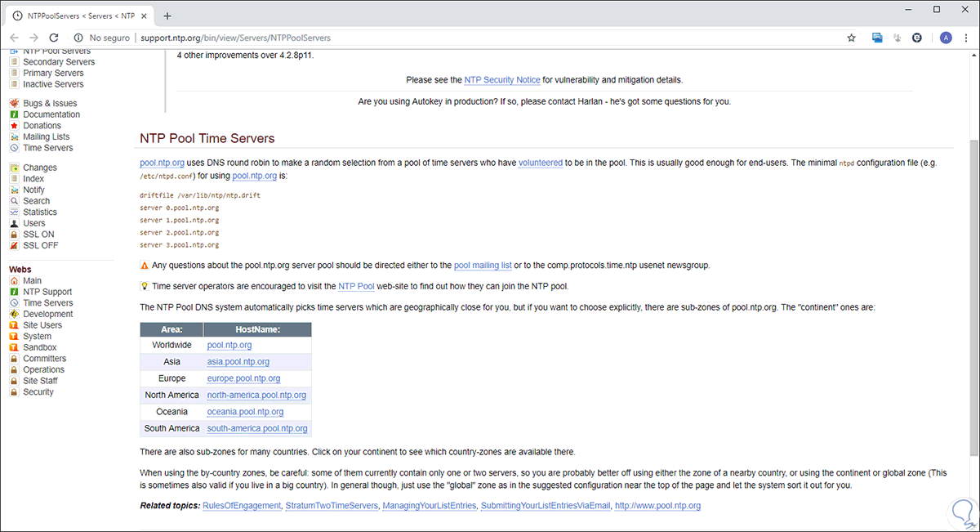Open north-america.pool.ntp.org hostname link

(256, 396)
